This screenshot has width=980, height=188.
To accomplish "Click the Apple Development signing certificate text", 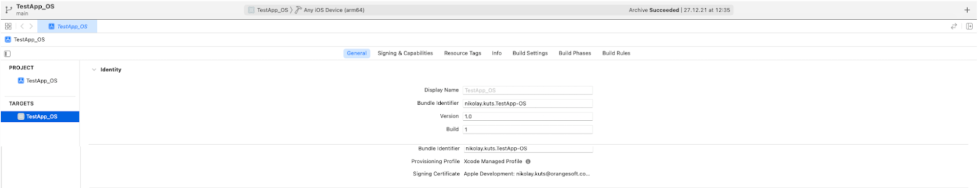I will 527,174.
